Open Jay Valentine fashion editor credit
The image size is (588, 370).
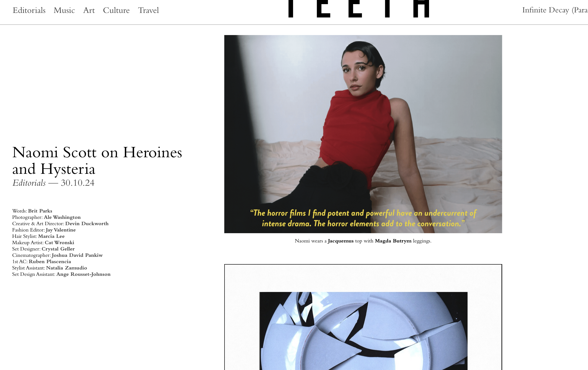click(x=61, y=230)
